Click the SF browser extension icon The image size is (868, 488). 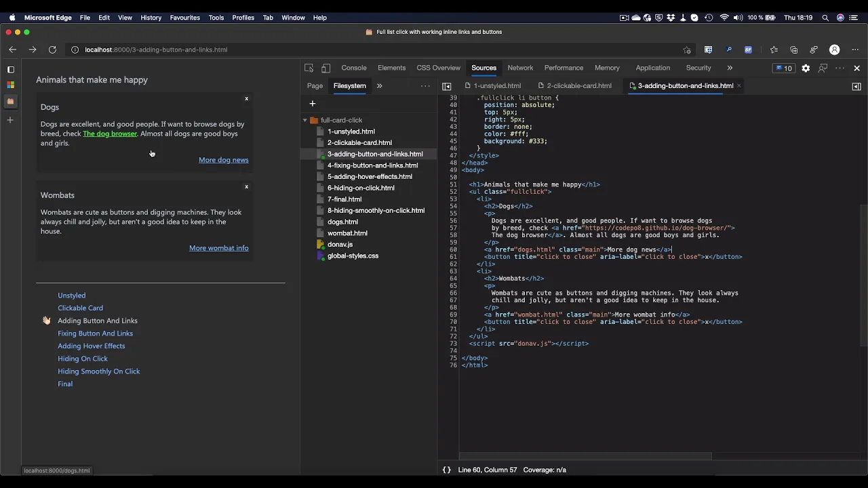click(x=748, y=49)
